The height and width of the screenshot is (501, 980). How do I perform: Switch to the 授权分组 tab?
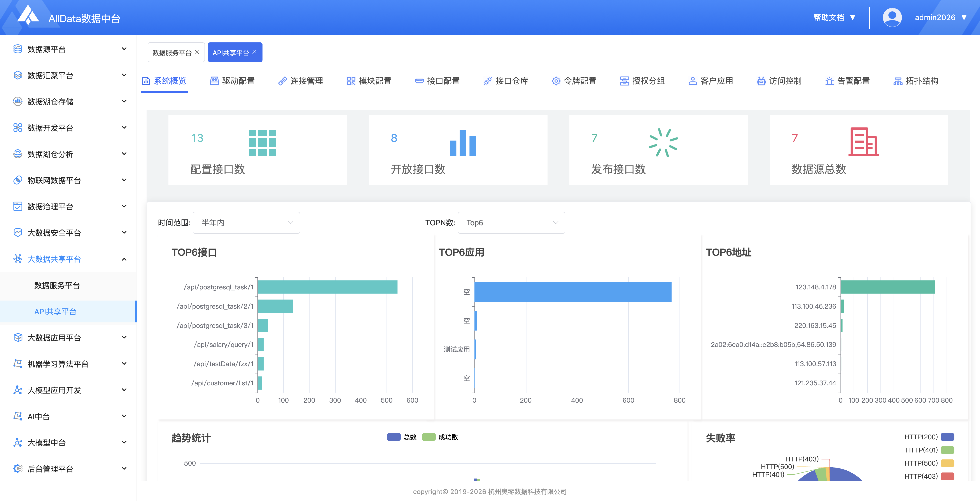(x=642, y=81)
